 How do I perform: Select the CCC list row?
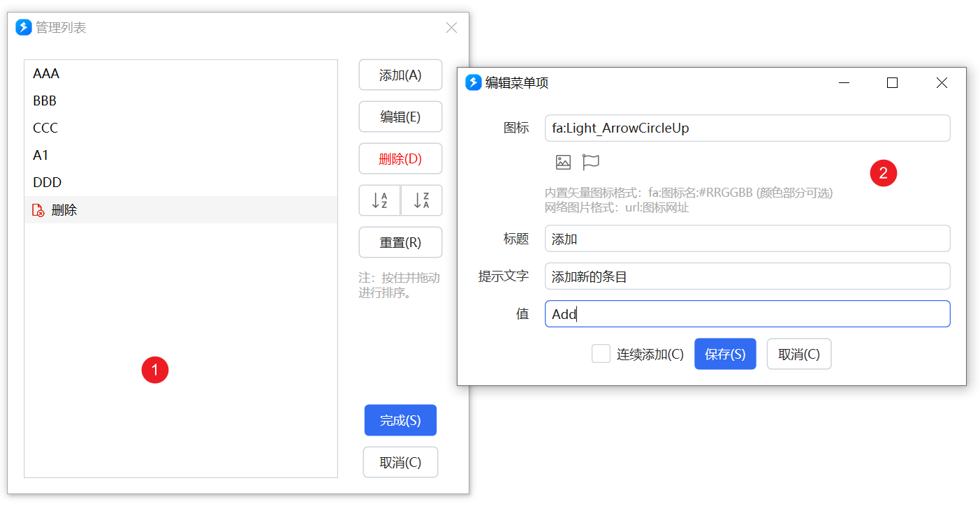[181, 128]
